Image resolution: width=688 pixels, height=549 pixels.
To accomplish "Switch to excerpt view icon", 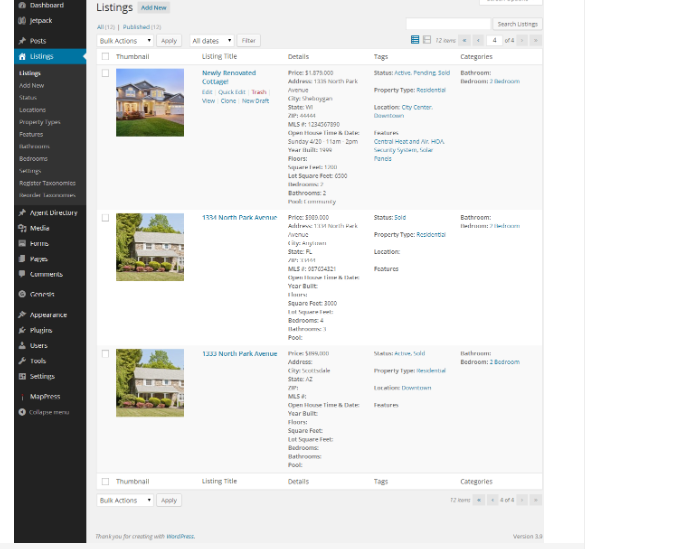I will 427,40.
